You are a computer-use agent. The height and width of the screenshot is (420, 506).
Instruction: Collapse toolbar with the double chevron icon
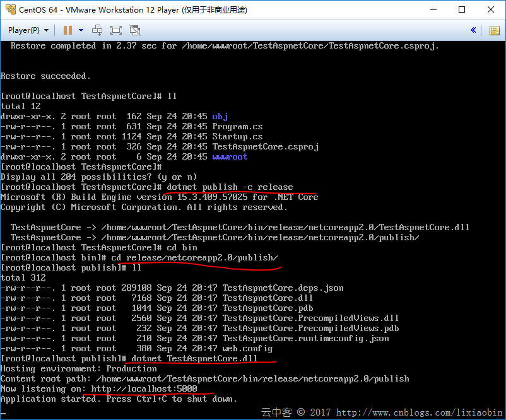[473, 30]
